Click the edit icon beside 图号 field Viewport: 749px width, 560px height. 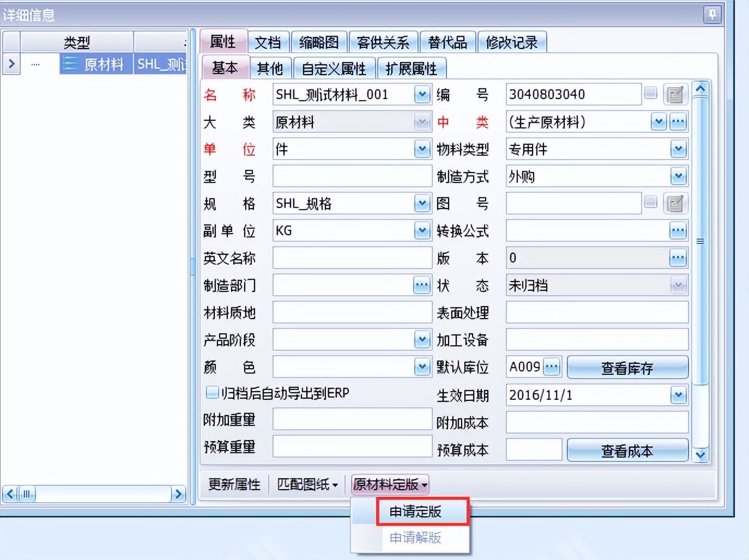coord(675,203)
